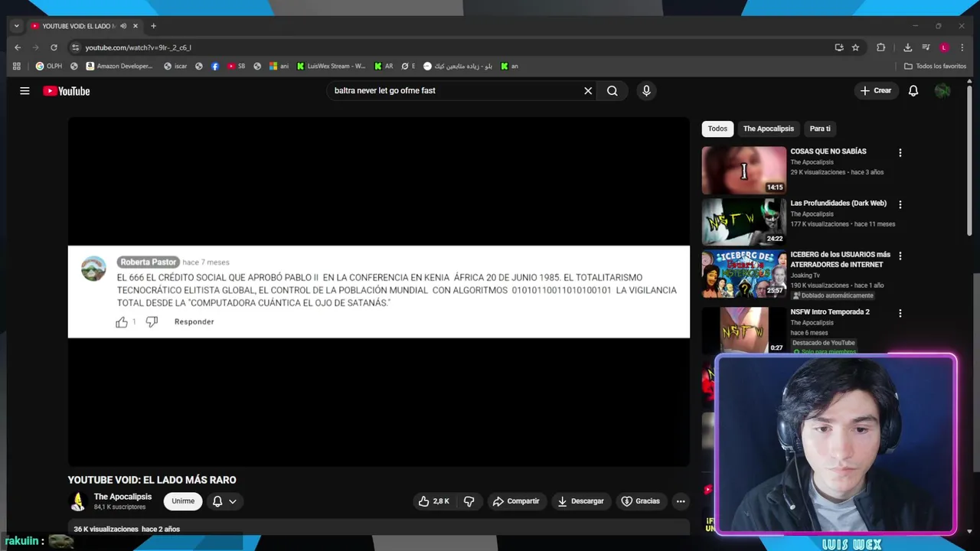Open the apps grid in bookmarks bar
This screenshot has height=551, width=980.
coord(17,67)
